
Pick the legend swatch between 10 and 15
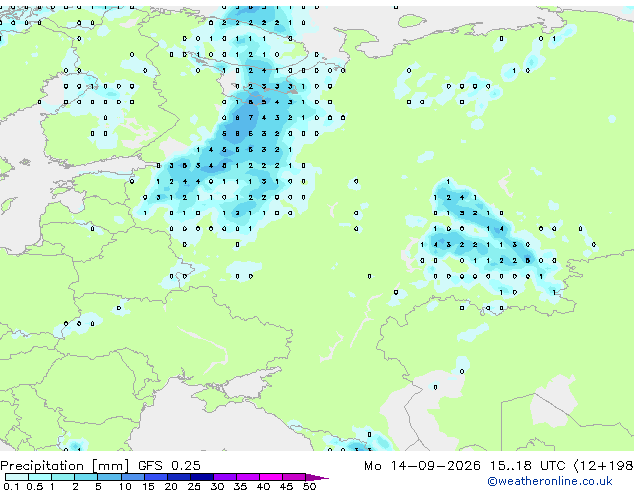pyautogui.click(x=133, y=477)
